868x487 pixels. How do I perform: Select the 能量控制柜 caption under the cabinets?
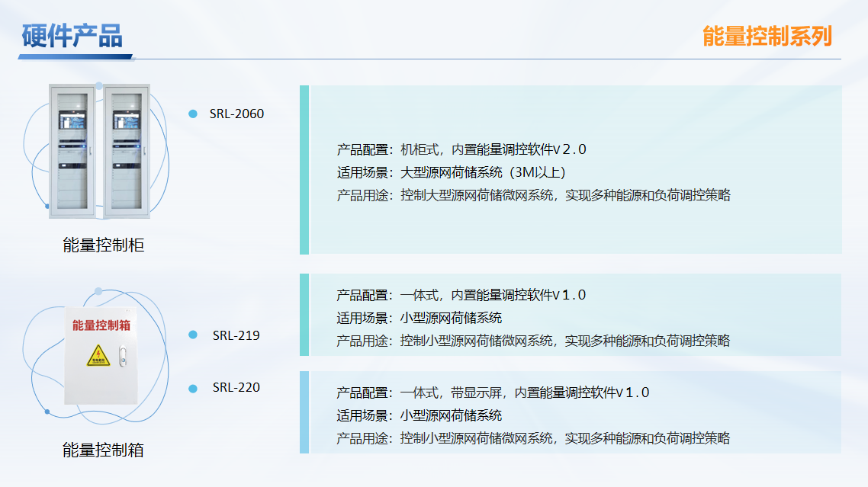tap(103, 245)
